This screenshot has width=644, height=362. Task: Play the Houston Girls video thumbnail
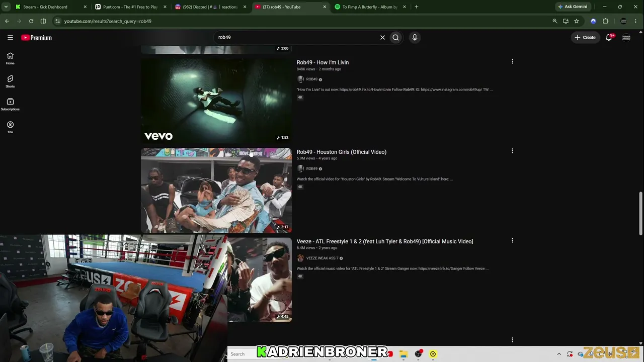tap(216, 190)
